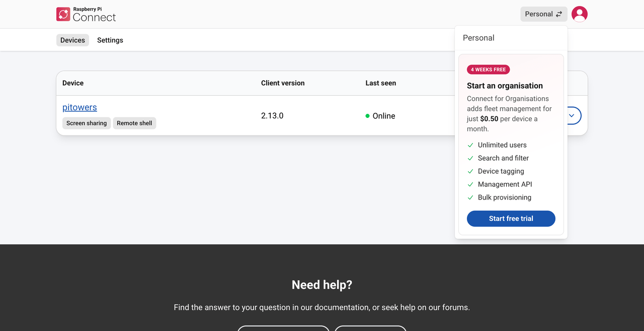Toggle the Personal account switcher
The height and width of the screenshot is (331, 644).
(544, 14)
